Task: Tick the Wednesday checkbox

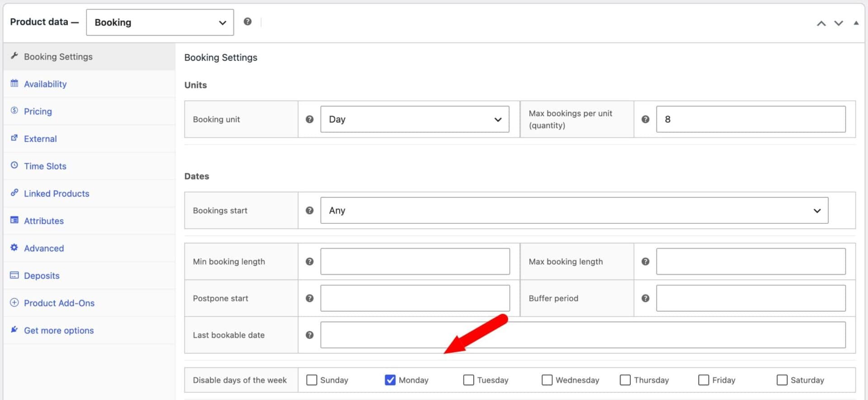Action: tap(547, 380)
